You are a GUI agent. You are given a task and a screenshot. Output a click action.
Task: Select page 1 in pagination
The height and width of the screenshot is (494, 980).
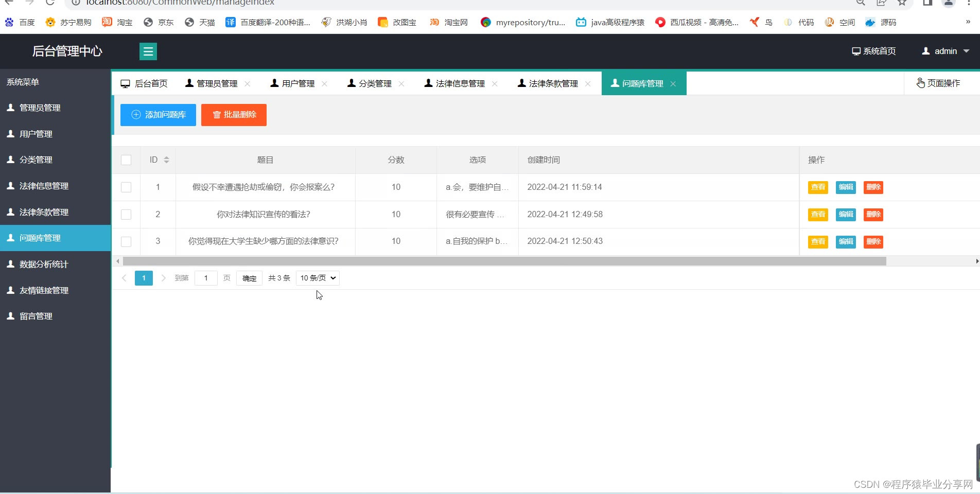coord(144,278)
